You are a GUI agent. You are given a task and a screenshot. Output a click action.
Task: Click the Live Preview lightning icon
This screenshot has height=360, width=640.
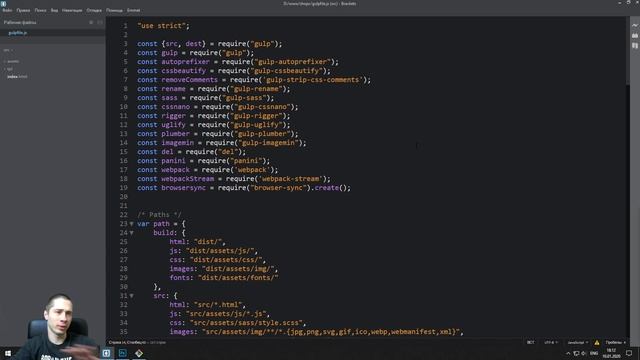coord(635,25)
